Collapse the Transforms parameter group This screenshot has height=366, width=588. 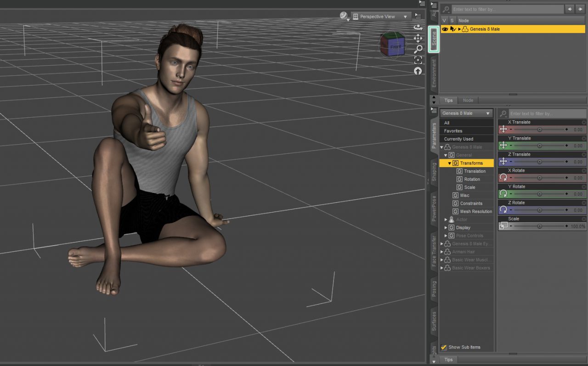tap(450, 163)
